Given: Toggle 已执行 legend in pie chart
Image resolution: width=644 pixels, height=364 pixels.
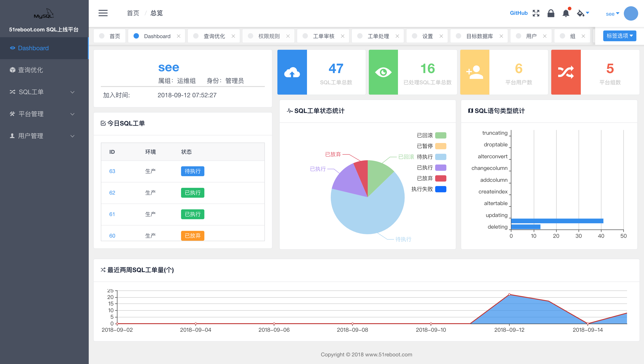Looking at the screenshot, I should pos(432,167).
